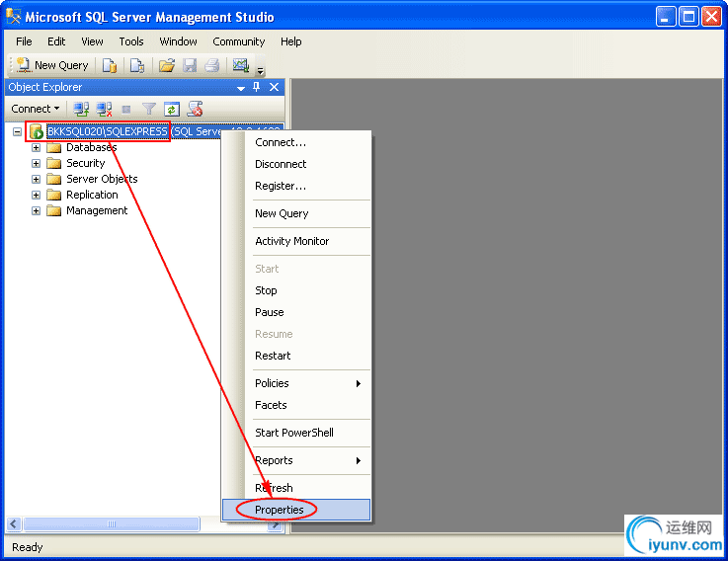The height and width of the screenshot is (561, 728).
Task: Open the Policies submenu
Action: [296, 383]
